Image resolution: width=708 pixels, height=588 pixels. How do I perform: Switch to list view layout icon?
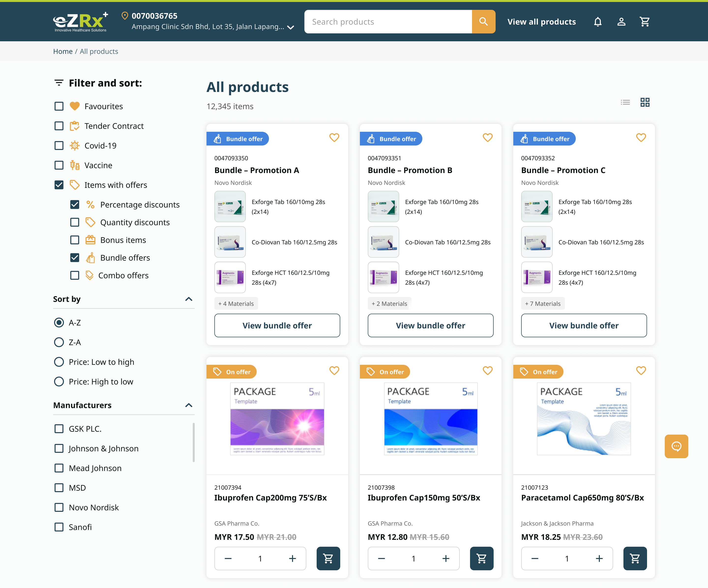[625, 102]
